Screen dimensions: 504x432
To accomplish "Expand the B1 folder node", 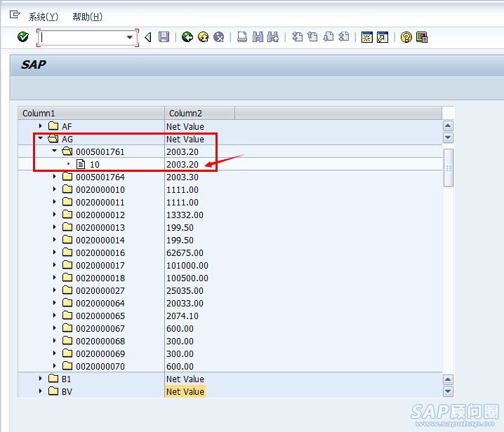I will coord(40,379).
